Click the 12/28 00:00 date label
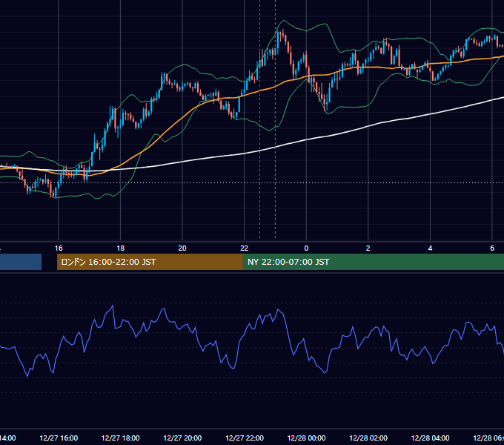The width and height of the screenshot is (504, 445). [x=306, y=438]
